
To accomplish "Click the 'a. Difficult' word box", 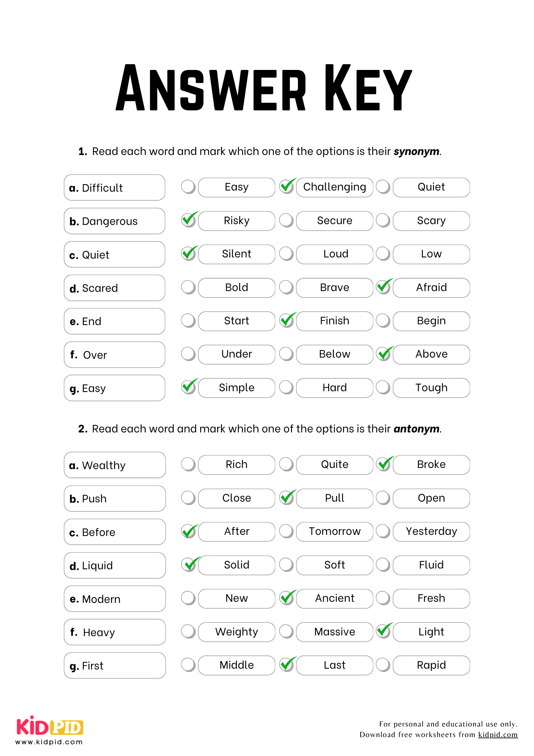I will pos(114,187).
